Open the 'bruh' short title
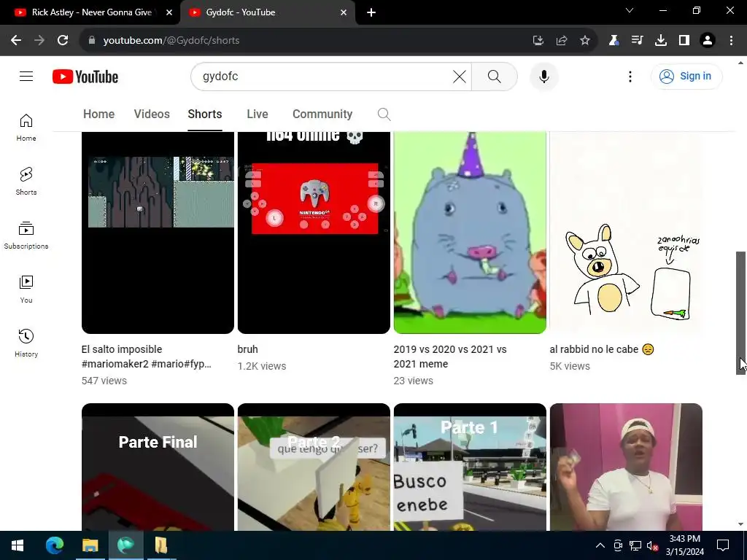Image resolution: width=747 pixels, height=560 pixels. pos(248,349)
